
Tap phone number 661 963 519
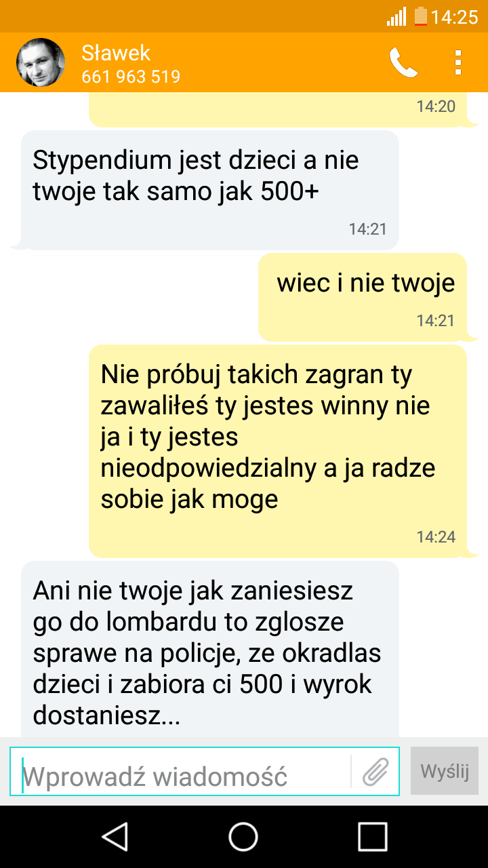pos(131,77)
